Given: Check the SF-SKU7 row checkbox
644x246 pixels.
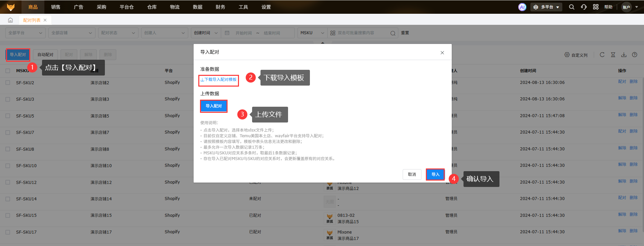Looking at the screenshot, I should [x=8, y=133].
